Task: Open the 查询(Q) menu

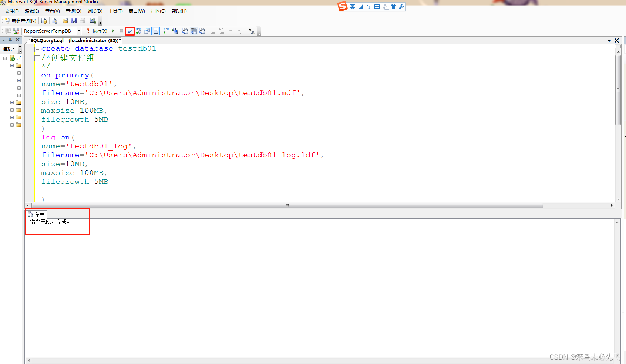Action: (73, 11)
